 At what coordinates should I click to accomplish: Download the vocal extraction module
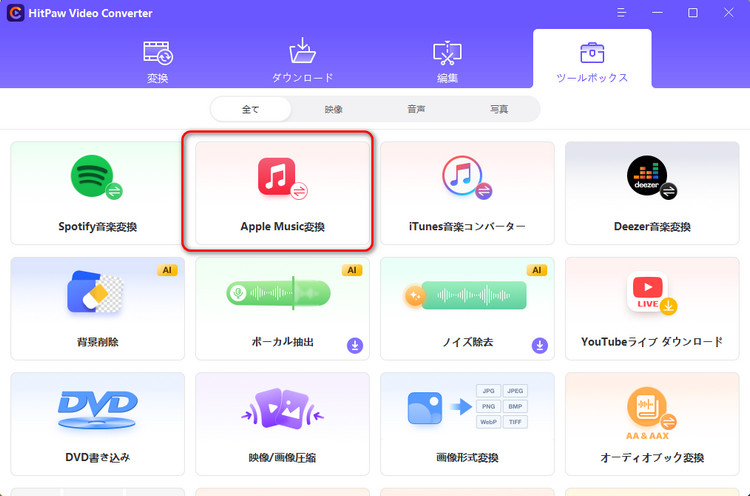[x=355, y=345]
